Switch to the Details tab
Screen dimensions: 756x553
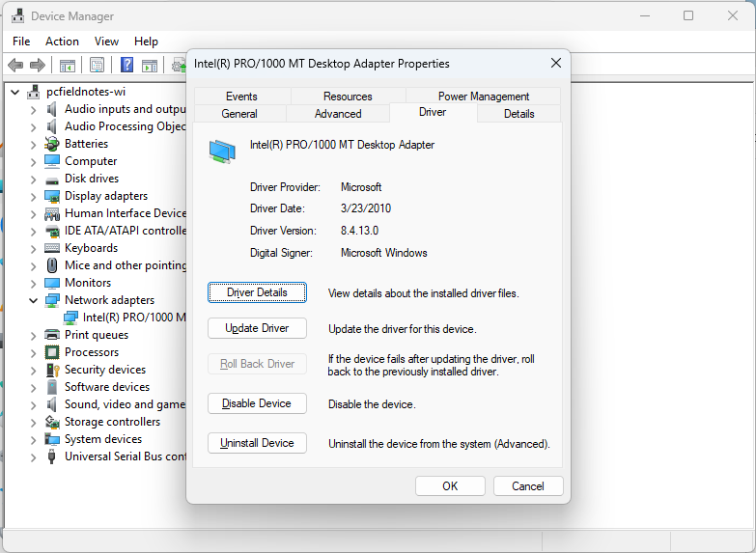518,114
